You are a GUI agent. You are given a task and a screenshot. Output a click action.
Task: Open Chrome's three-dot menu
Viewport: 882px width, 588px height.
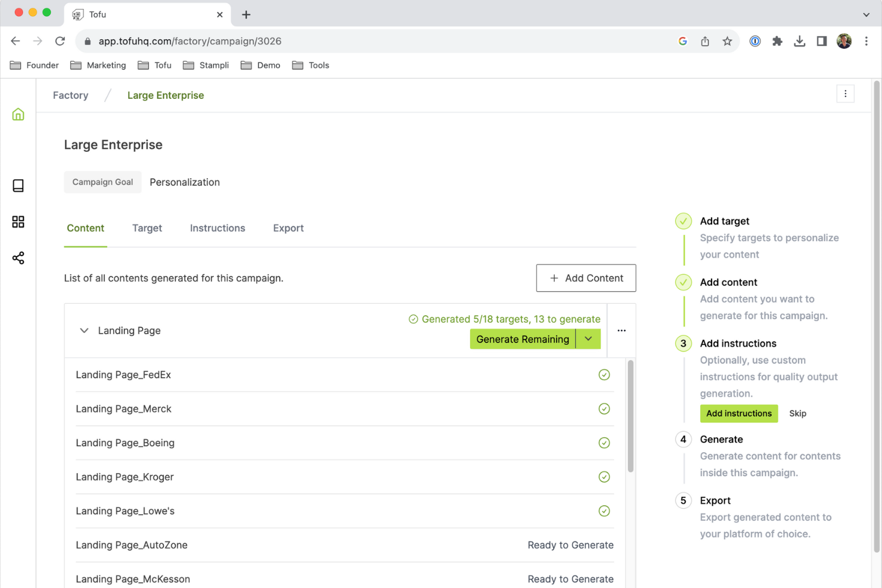point(867,41)
